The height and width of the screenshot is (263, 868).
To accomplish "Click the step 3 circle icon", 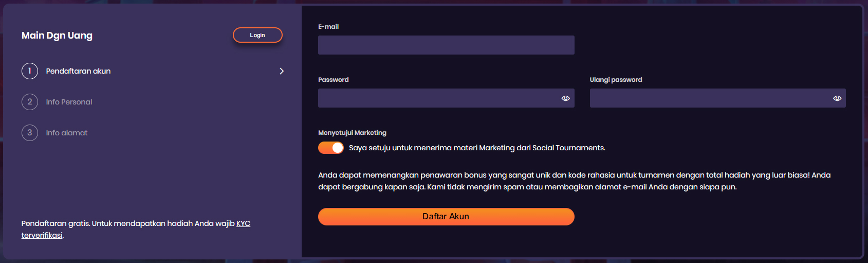I will point(30,133).
